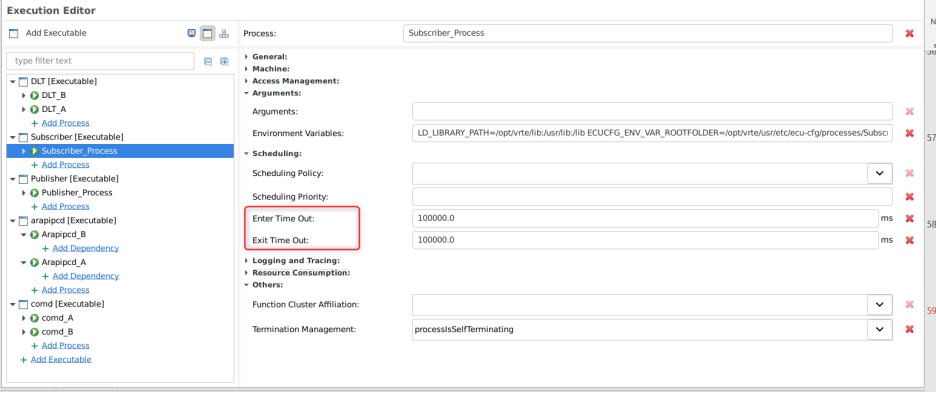Collapse all tree nodes icon

click(208, 61)
